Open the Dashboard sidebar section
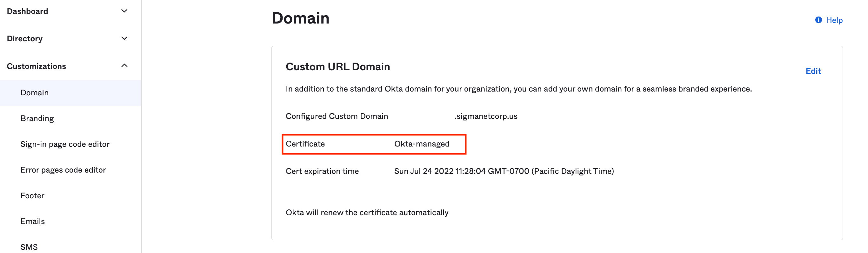The height and width of the screenshot is (253, 868). click(x=28, y=11)
